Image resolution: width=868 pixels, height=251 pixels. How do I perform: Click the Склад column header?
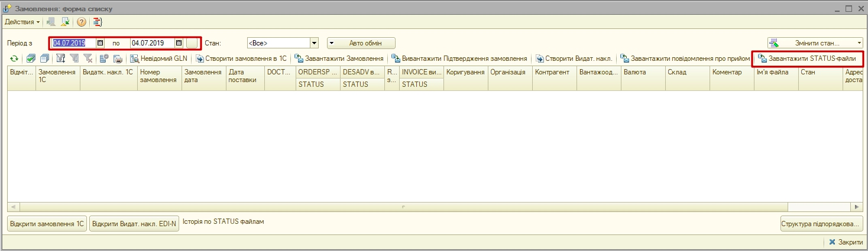[688, 78]
